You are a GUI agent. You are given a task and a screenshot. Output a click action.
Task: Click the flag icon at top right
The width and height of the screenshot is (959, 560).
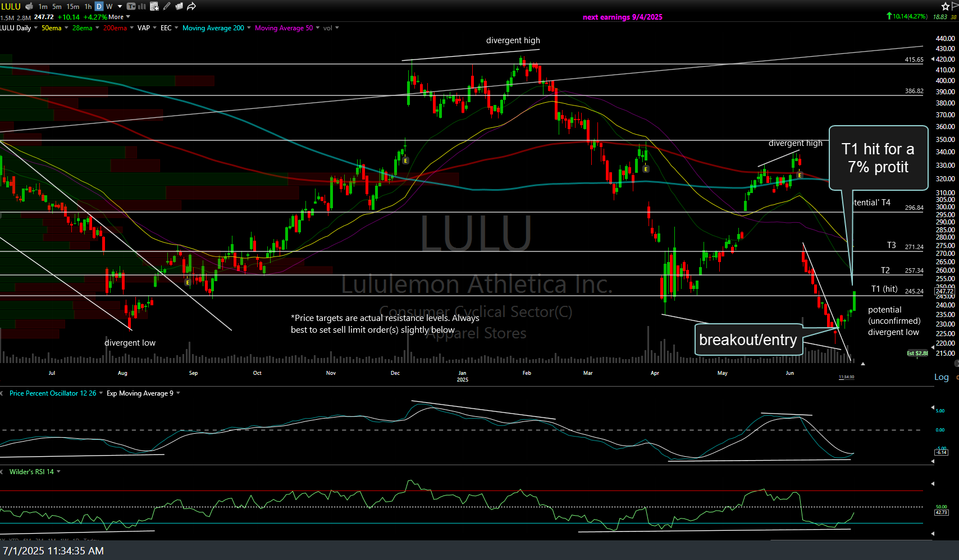[955, 6]
